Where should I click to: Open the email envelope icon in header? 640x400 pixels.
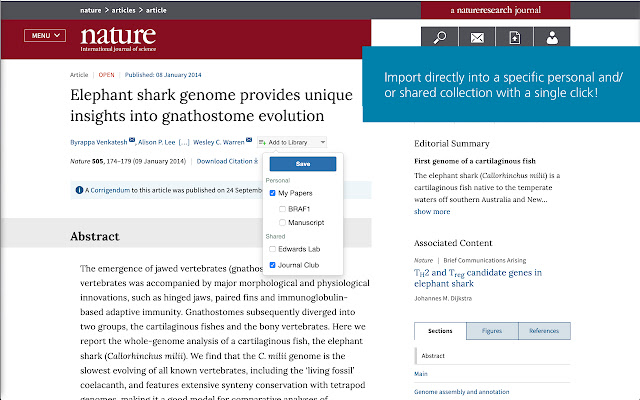[477, 38]
